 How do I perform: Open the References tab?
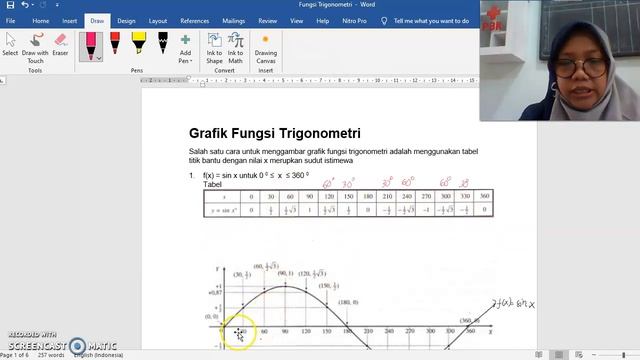(x=195, y=21)
